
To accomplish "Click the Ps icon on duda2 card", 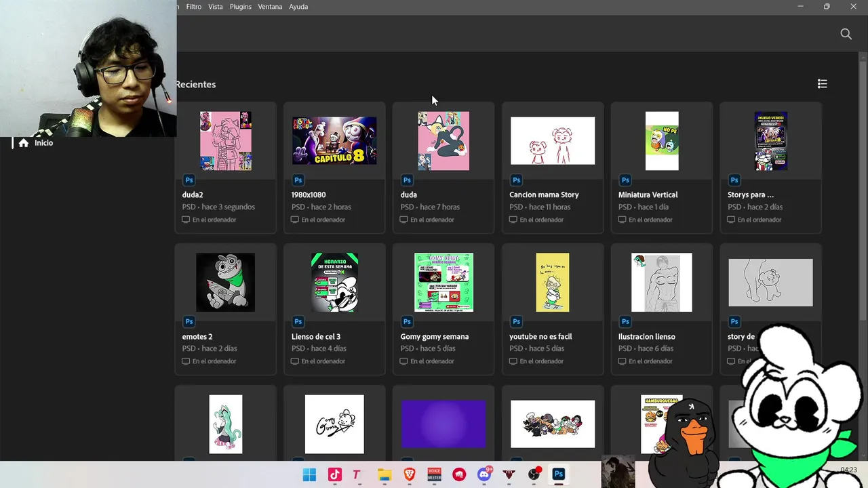I will pos(189,180).
